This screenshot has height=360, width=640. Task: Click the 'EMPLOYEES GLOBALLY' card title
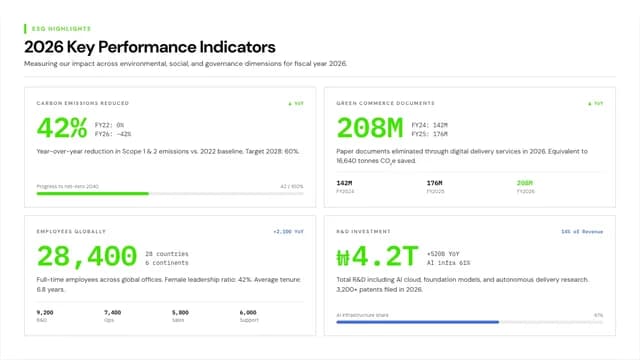pyautogui.click(x=71, y=231)
